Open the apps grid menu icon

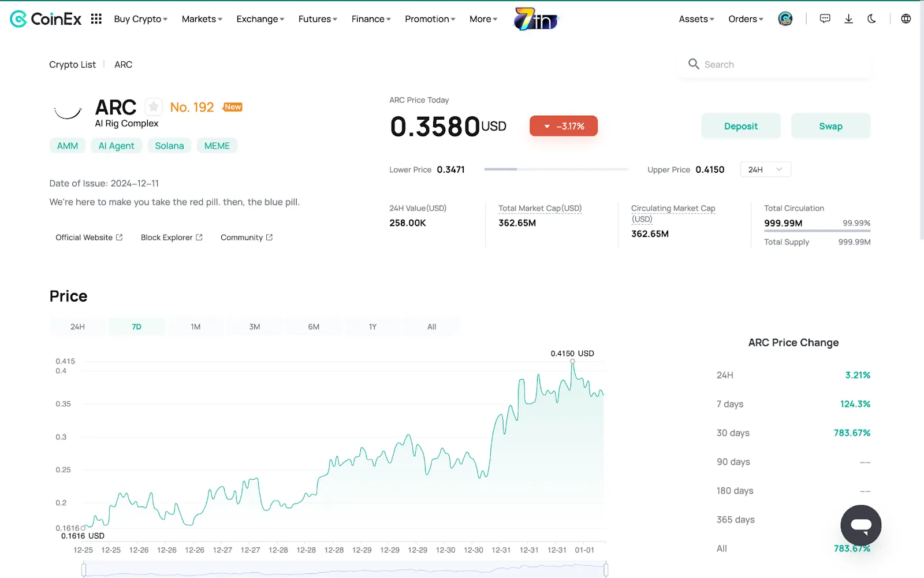[x=96, y=19]
